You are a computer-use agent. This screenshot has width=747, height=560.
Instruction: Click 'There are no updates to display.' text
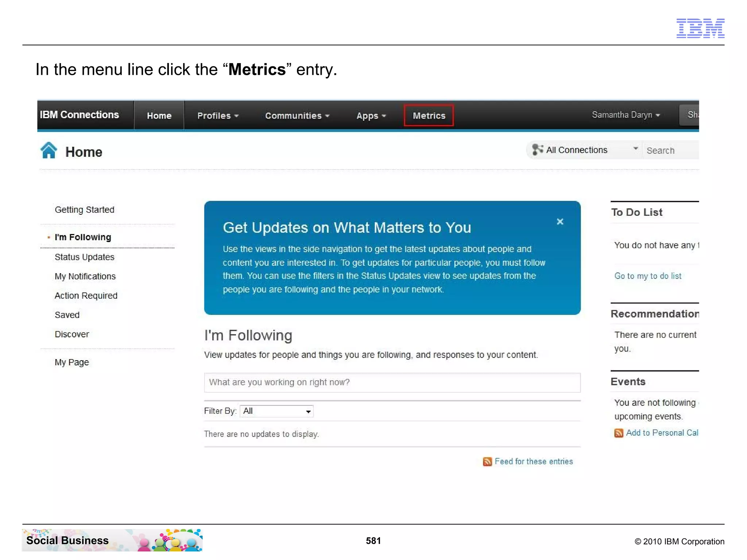[261, 434]
